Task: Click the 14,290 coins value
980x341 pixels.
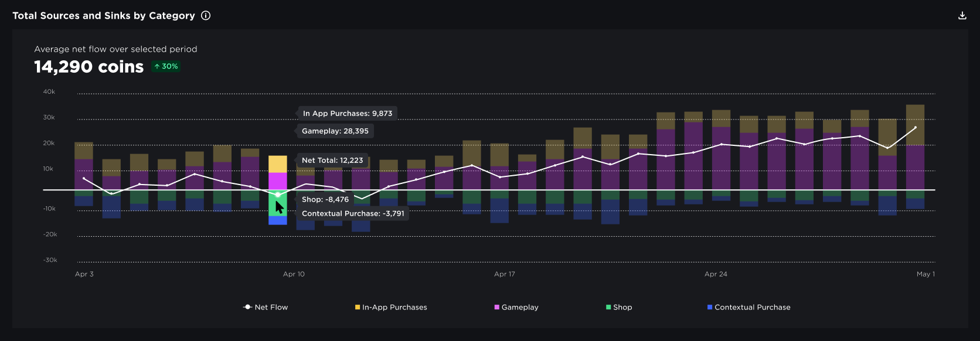Action: point(89,67)
